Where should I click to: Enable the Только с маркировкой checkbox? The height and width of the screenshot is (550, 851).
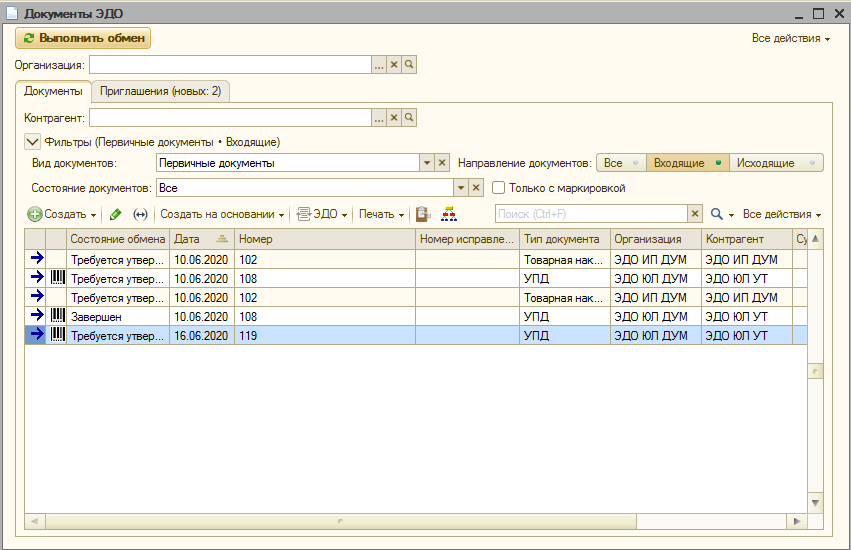point(498,188)
